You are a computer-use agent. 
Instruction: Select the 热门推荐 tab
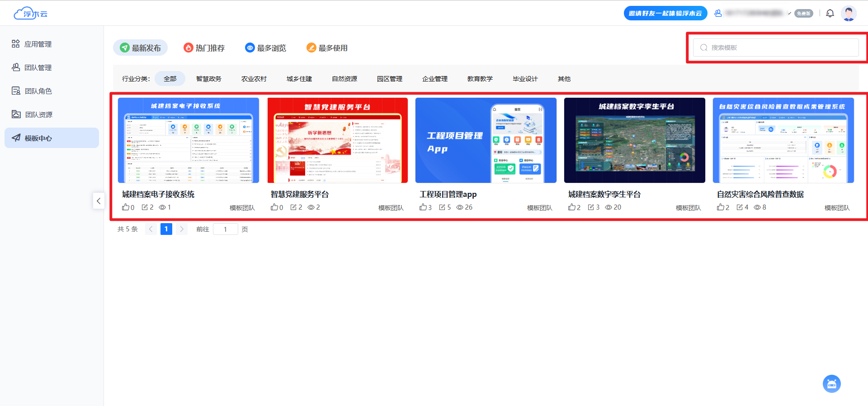[x=204, y=48]
